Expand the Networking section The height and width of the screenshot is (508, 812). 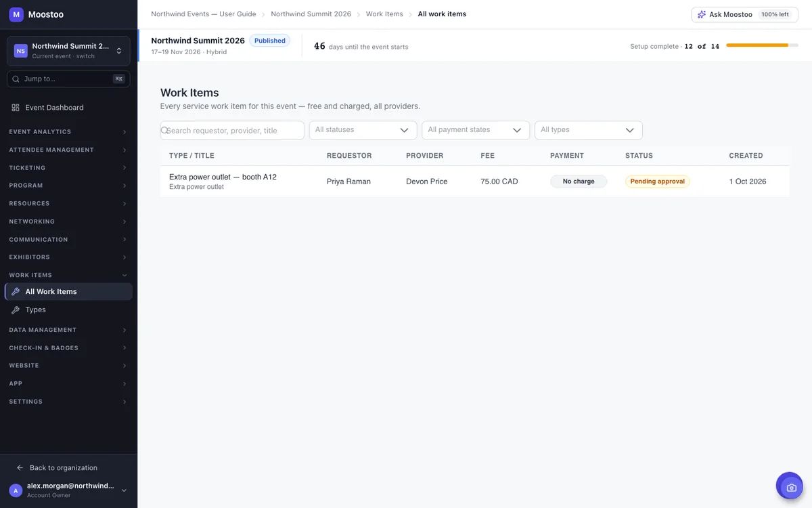click(x=68, y=221)
